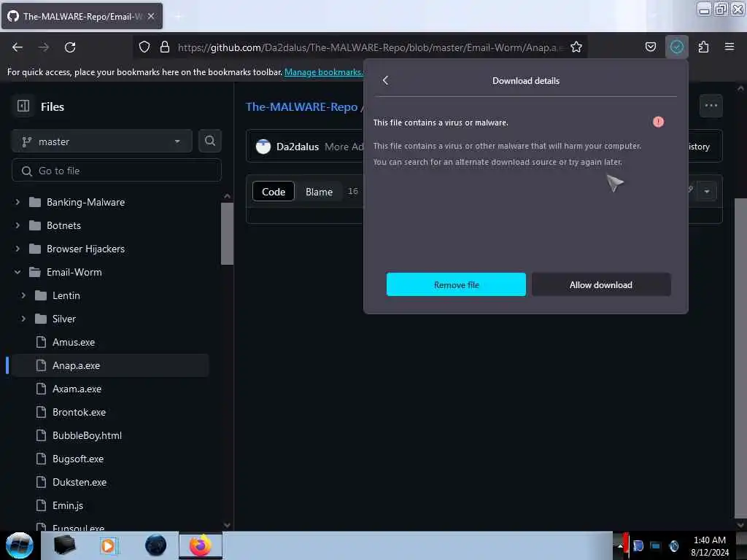Go back in Download details panel
Image resolution: width=747 pixels, height=560 pixels.
(385, 80)
